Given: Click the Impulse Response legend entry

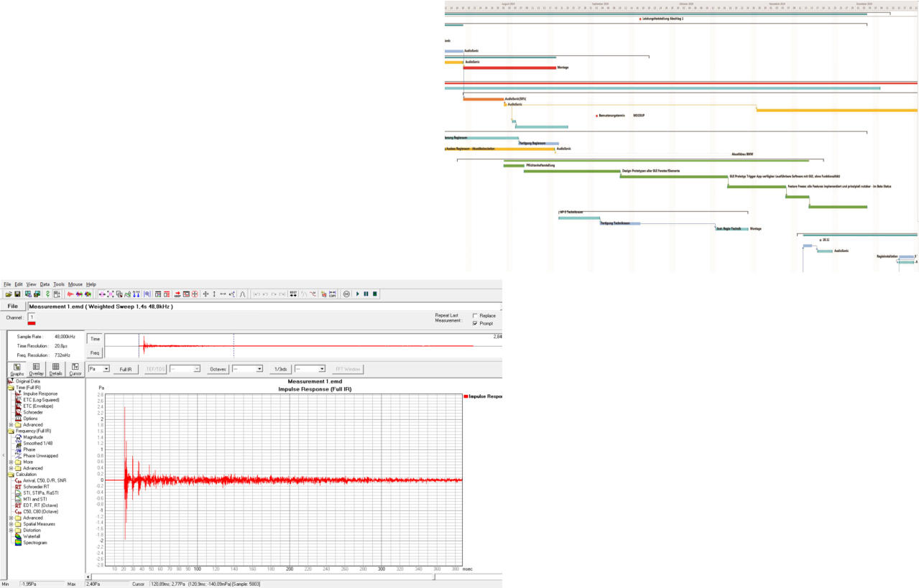Looking at the screenshot, I should point(484,396).
